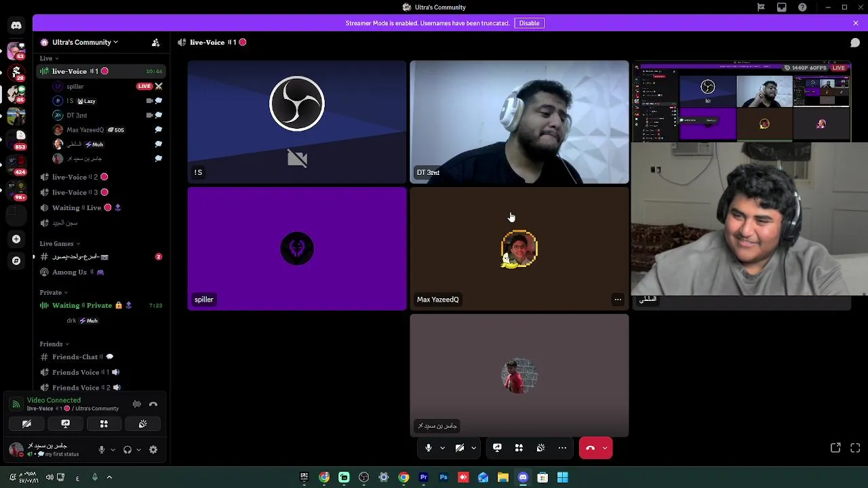Viewport: 868px width, 488px height.
Task: Open server icon with 853 badge
Action: [16, 140]
